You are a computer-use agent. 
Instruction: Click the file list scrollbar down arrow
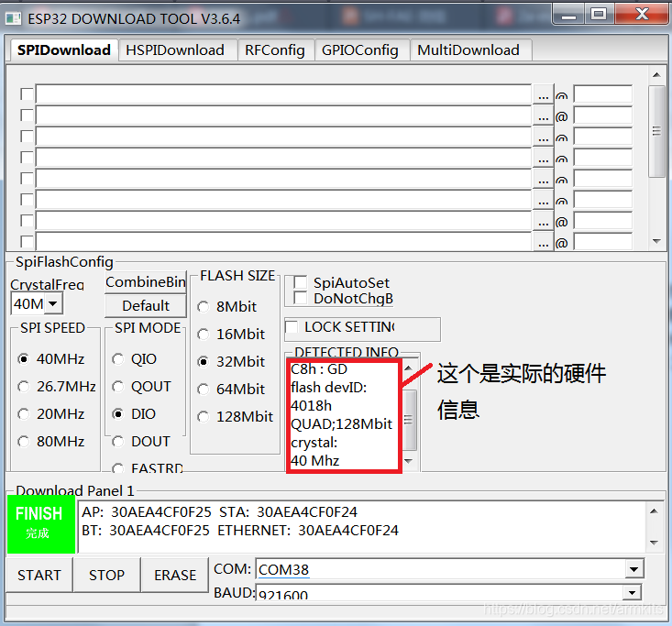[656, 241]
